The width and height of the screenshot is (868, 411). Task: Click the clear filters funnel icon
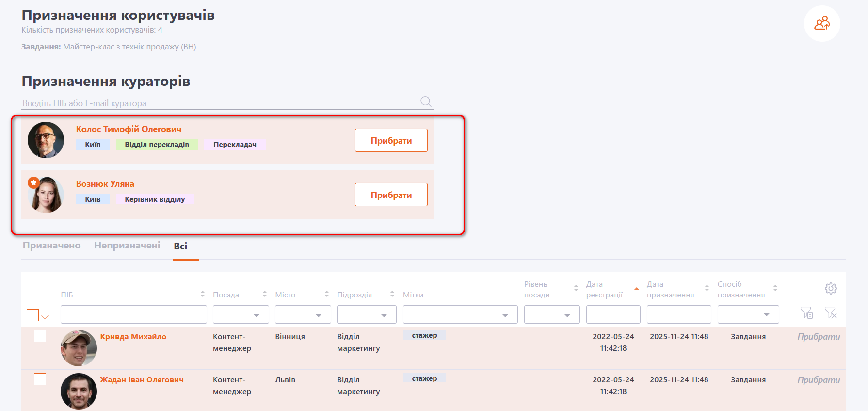831,313
